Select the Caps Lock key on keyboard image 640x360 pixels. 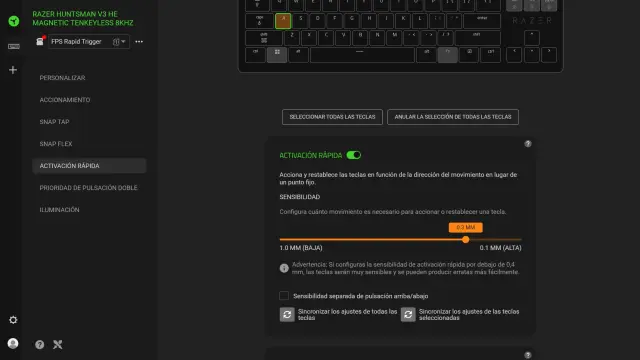260,21
